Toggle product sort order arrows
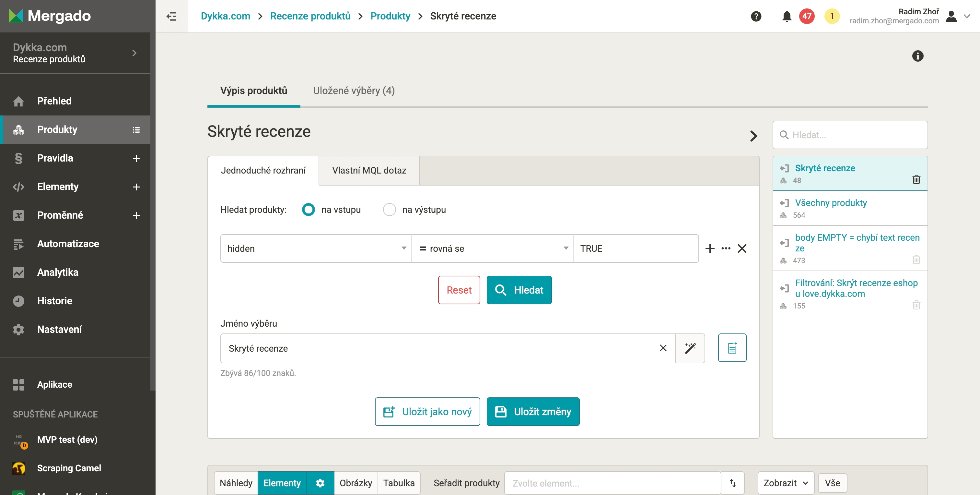This screenshot has height=495, width=980. pyautogui.click(x=733, y=483)
